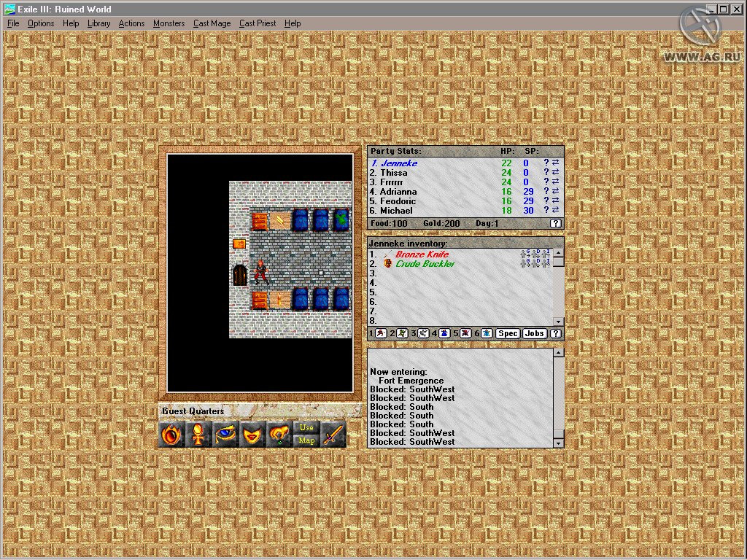The height and width of the screenshot is (560, 747).
Task: Switch inventory to character 2 portrait
Action: pyautogui.click(x=402, y=333)
